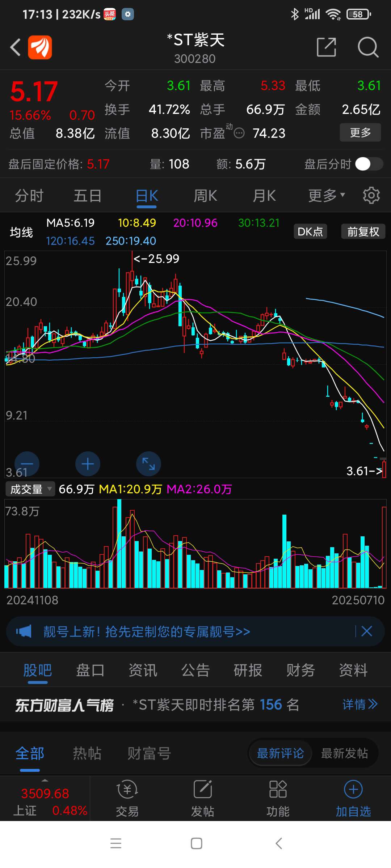Tap the 东方财富人气榜 ranking row
The height and width of the screenshot is (868, 391).
(x=195, y=705)
